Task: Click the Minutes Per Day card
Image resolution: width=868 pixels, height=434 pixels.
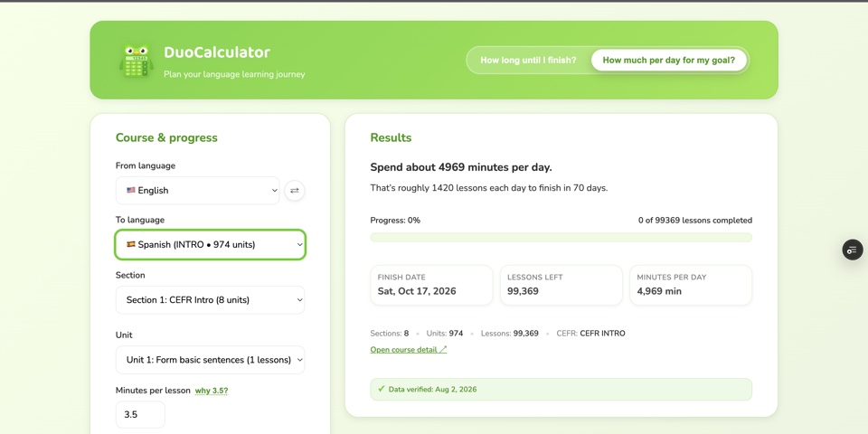Action: pos(691,285)
